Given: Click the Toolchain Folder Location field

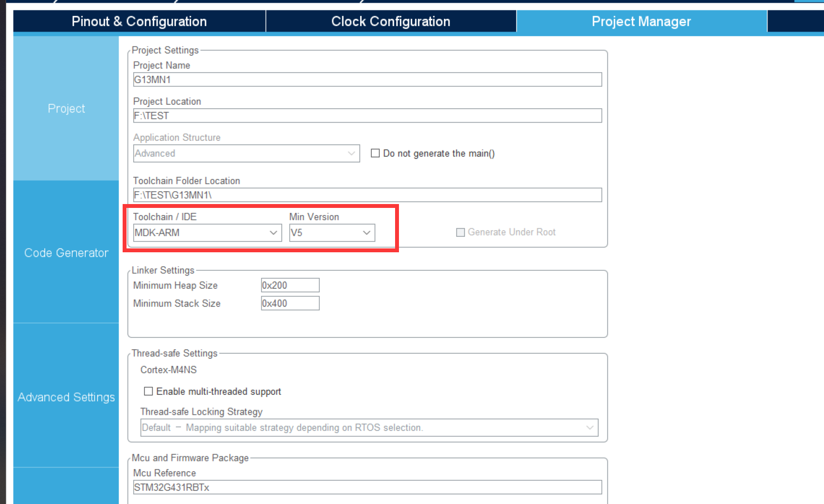Looking at the screenshot, I should click(367, 195).
